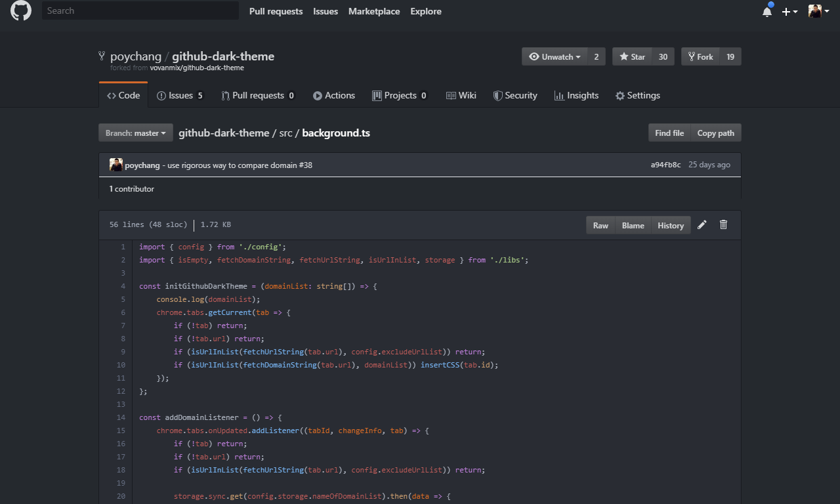Switch to the Pull requests tab
840x504 pixels.
click(x=259, y=95)
